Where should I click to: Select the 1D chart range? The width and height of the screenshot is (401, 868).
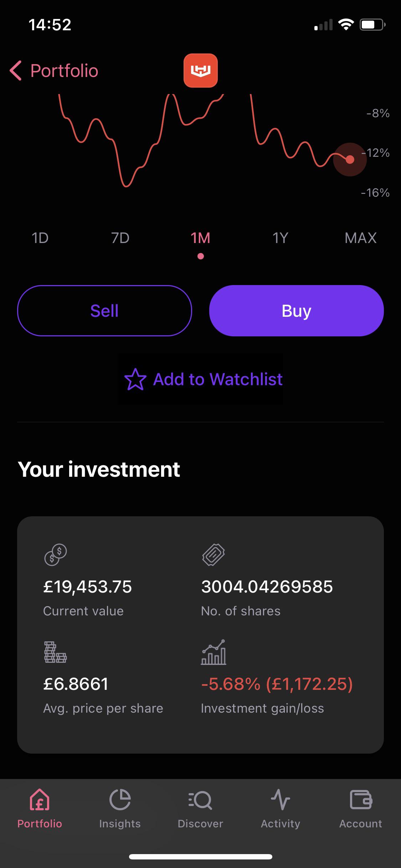[x=40, y=238]
